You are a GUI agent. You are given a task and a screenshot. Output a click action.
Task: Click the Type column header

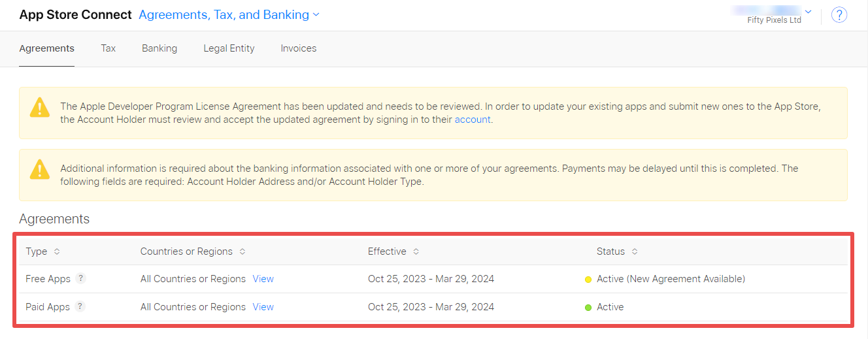tap(37, 251)
